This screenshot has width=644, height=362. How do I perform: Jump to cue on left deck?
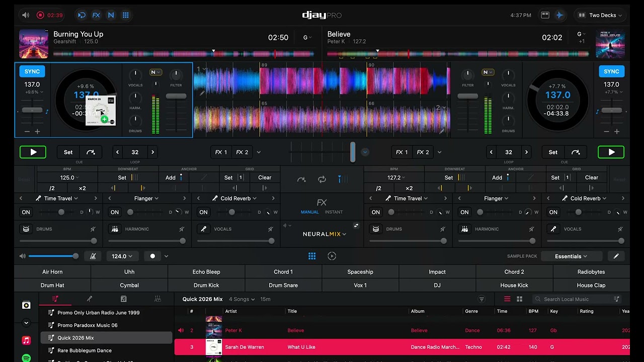point(91,152)
